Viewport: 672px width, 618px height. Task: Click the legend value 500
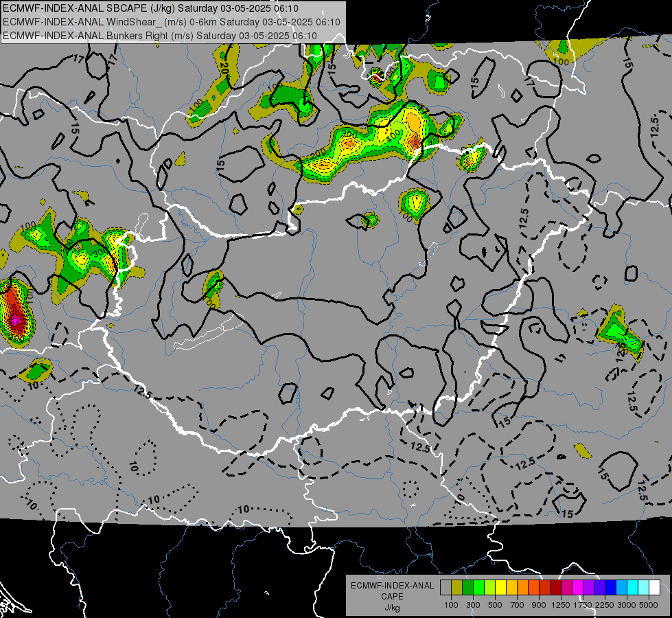pyautogui.click(x=495, y=605)
